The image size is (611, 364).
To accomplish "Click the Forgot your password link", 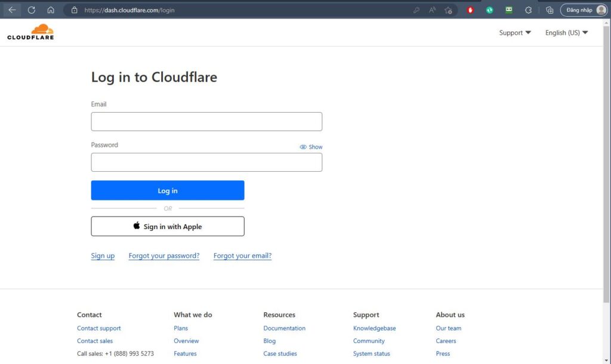I will coord(163,255).
